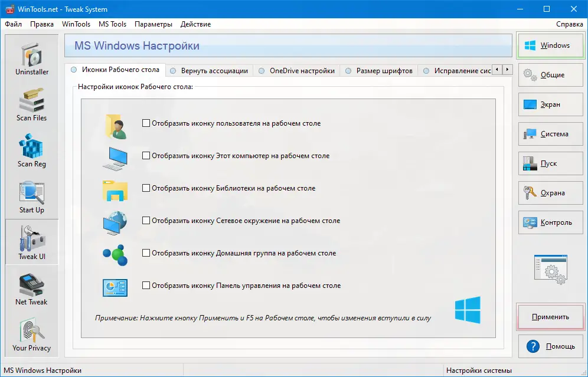588x377 pixels.
Task: Click the WinTools app icon in title bar
Action: click(10, 9)
